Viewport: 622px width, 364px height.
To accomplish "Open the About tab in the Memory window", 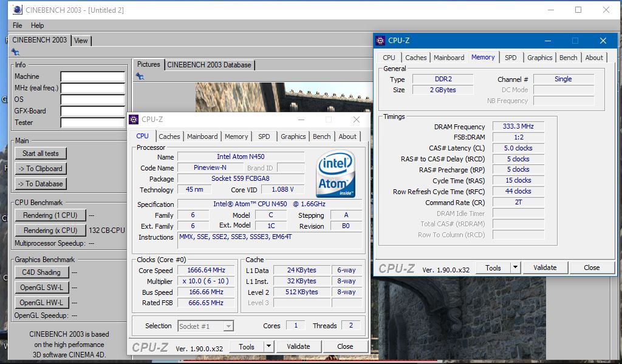I will [x=594, y=58].
